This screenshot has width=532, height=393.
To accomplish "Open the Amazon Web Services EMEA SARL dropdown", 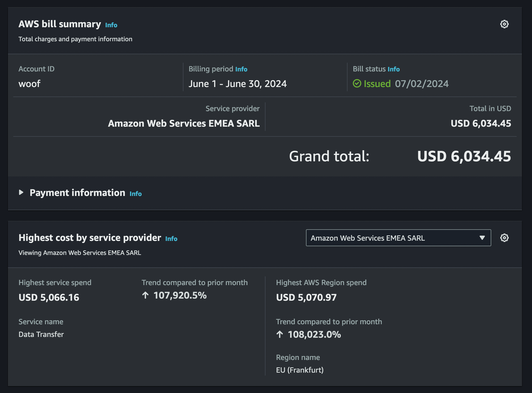I will coord(398,238).
